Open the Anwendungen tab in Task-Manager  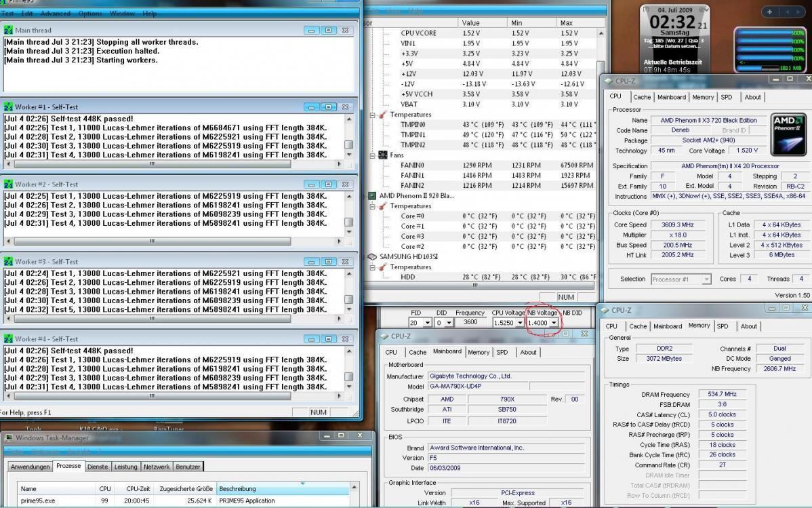click(30, 467)
